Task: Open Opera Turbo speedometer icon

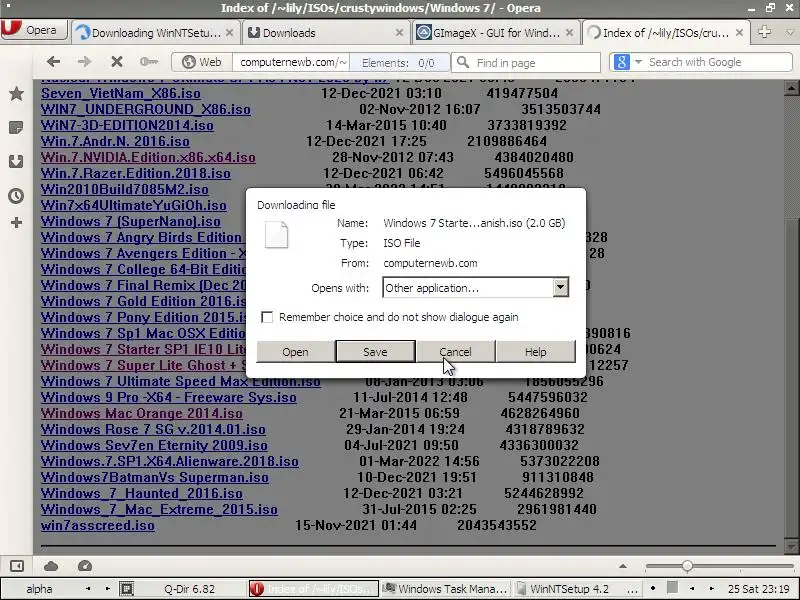Action: coord(85,566)
